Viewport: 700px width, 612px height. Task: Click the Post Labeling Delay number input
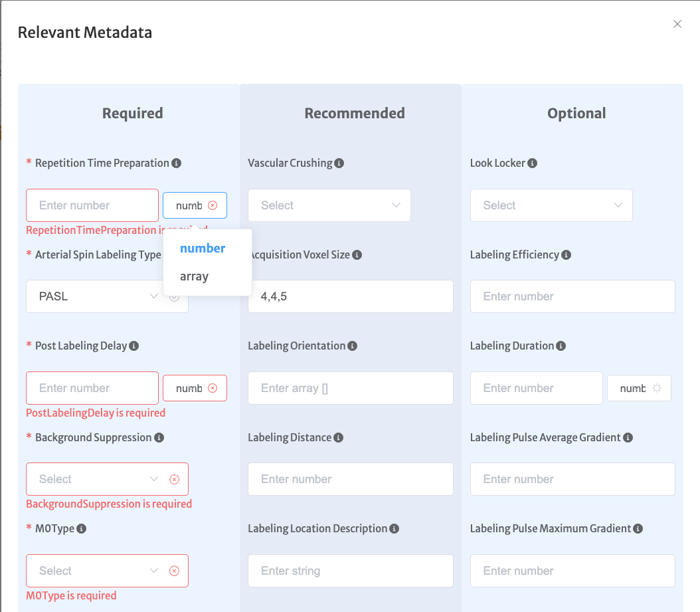pos(92,388)
